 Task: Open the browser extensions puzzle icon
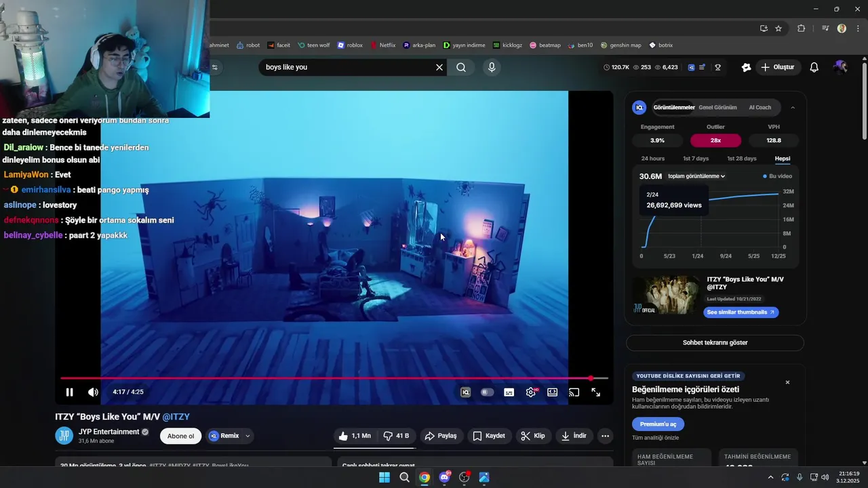[802, 28]
